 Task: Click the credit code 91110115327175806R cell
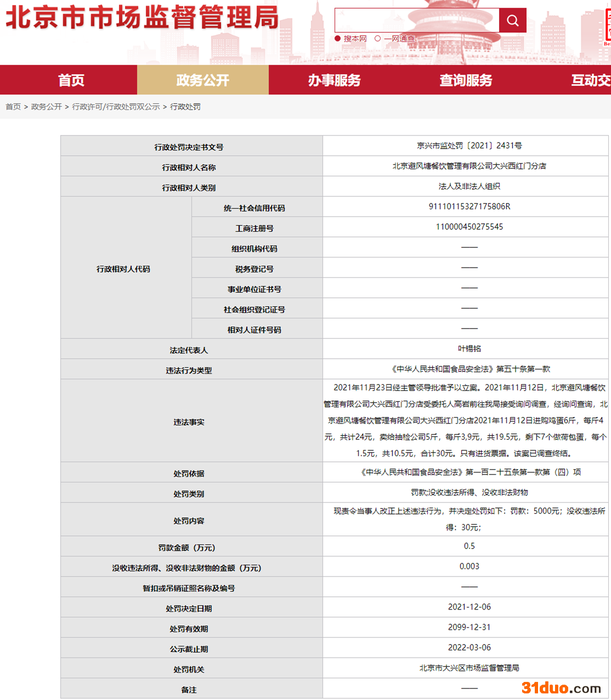coord(469,206)
